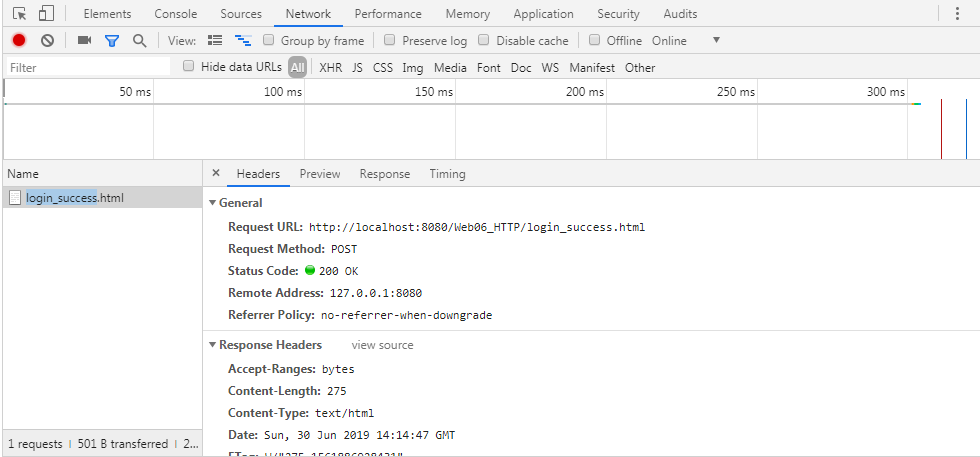
Task: Click Remote Address value 127.0.0.1:8080
Action: point(376,293)
